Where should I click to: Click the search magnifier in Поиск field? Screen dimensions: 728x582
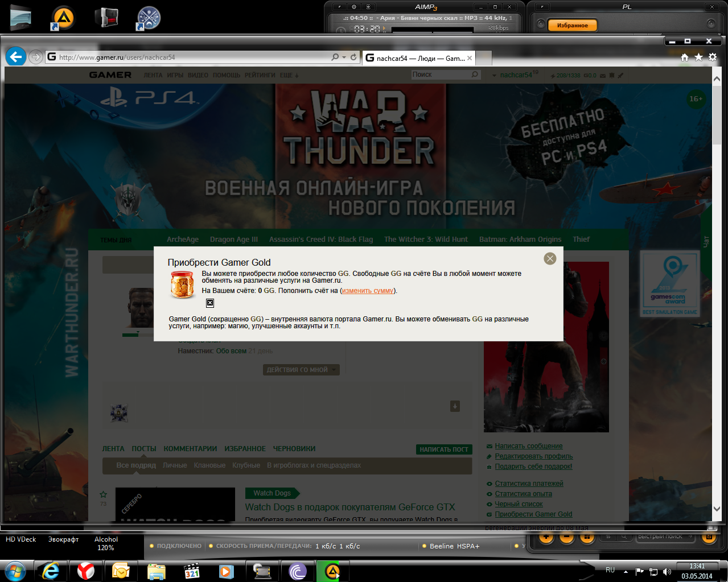pyautogui.click(x=475, y=75)
